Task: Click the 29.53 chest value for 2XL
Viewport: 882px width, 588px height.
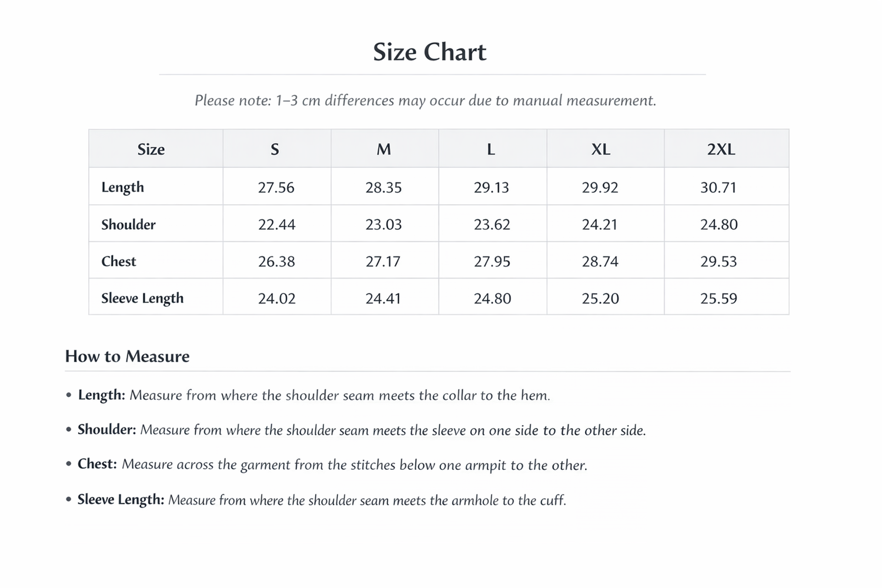Action: [x=718, y=262]
